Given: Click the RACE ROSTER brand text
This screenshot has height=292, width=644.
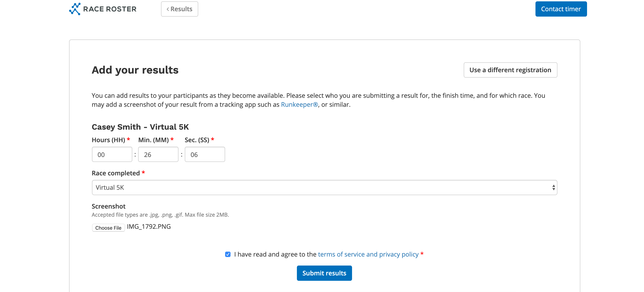Looking at the screenshot, I should (110, 9).
